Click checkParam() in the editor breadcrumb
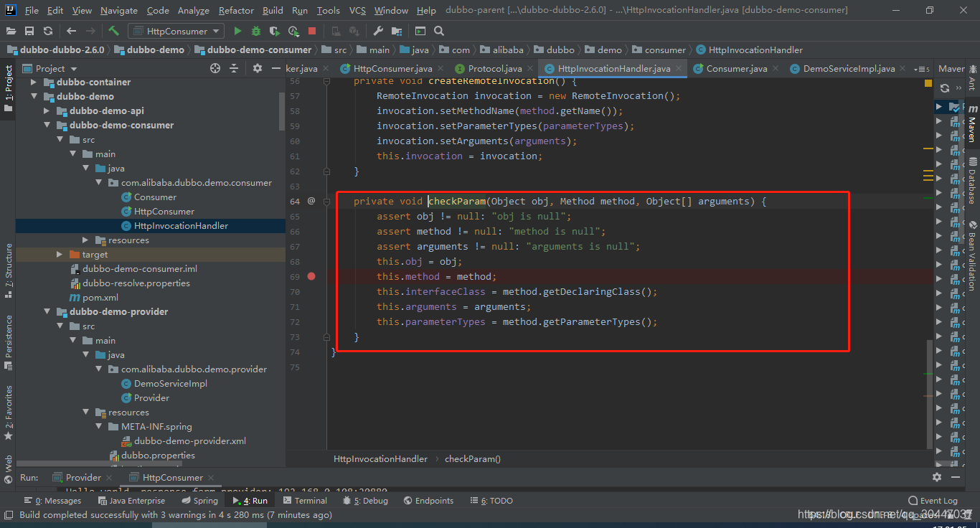Image resolution: width=980 pixels, height=528 pixels. click(x=473, y=459)
